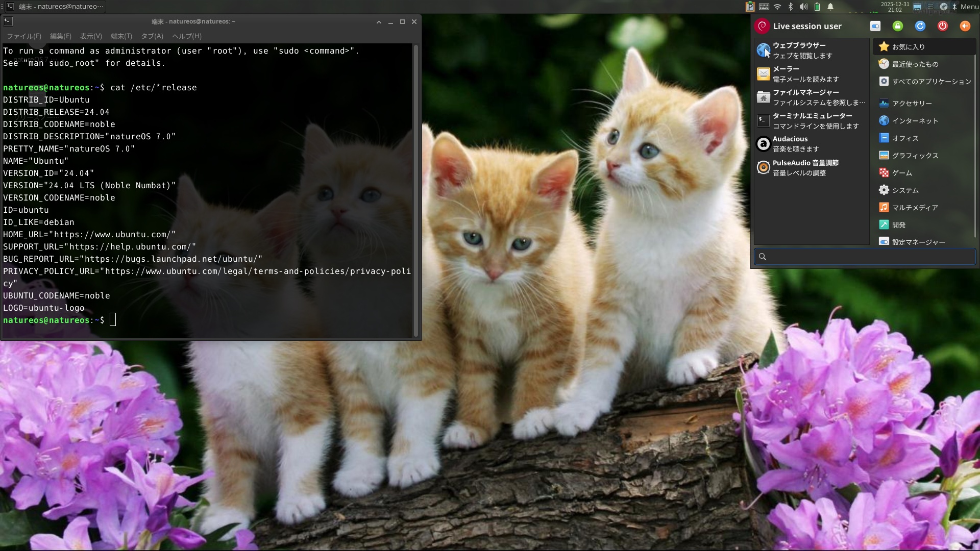Click the speaker volume icon in panel

(803, 7)
